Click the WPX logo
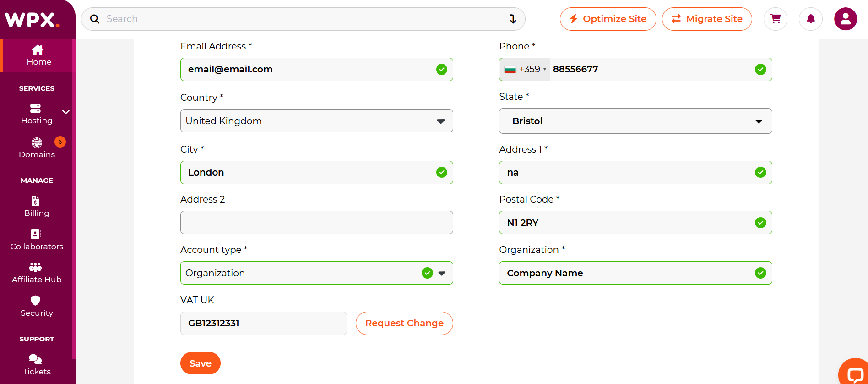 [x=32, y=20]
